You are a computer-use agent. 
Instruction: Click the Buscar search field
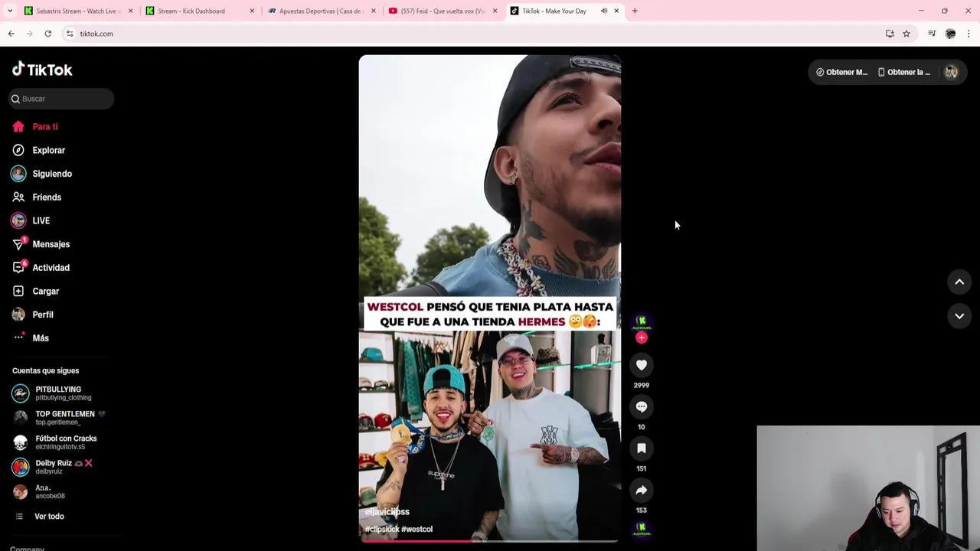pyautogui.click(x=61, y=99)
